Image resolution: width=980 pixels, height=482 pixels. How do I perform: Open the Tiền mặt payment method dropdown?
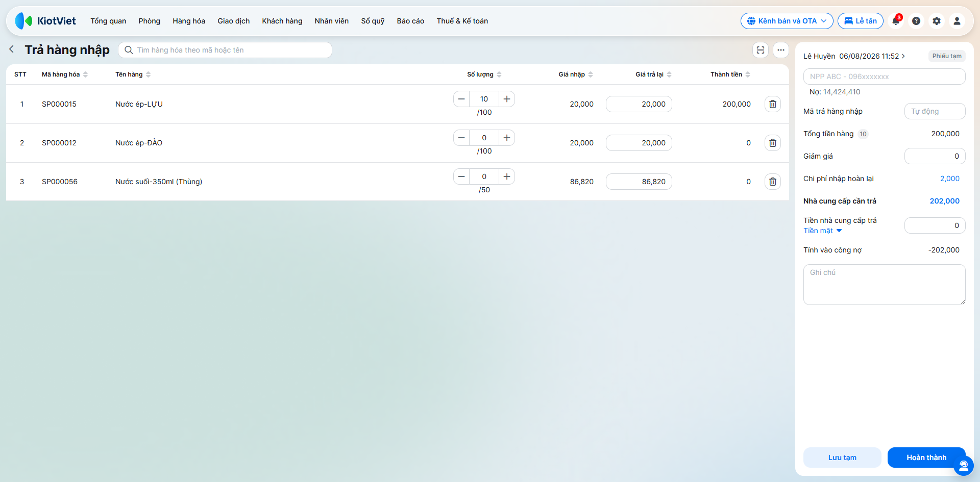(822, 231)
